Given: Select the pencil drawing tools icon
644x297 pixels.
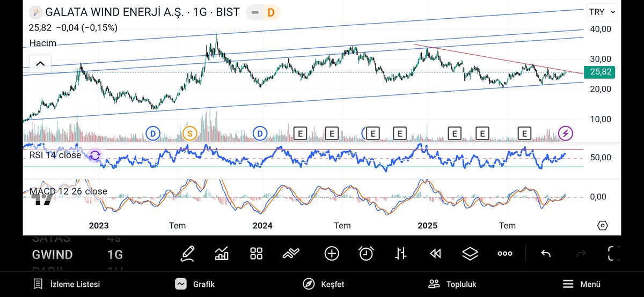Looking at the screenshot, I should tap(187, 253).
